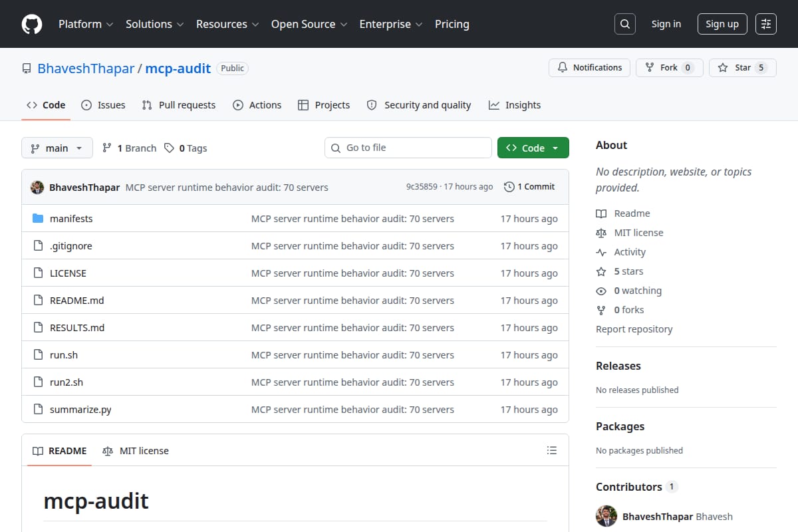Open README outline list icon
This screenshot has height=532, width=798.
pos(551,451)
